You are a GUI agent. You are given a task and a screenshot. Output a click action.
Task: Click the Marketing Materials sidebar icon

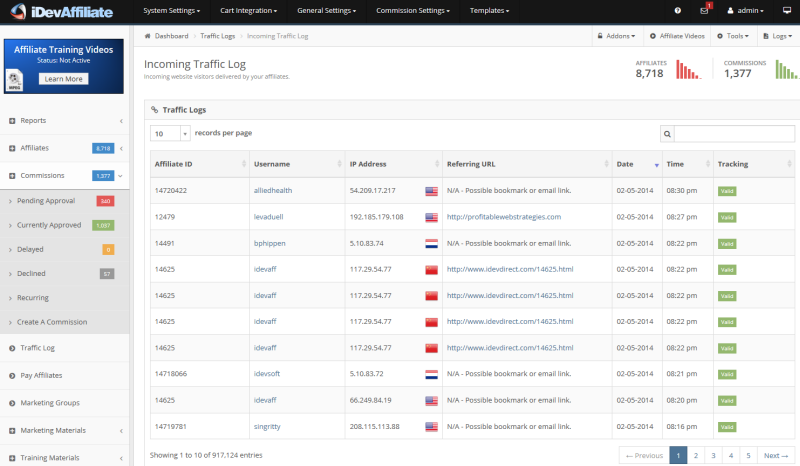pyautogui.click(x=12, y=431)
